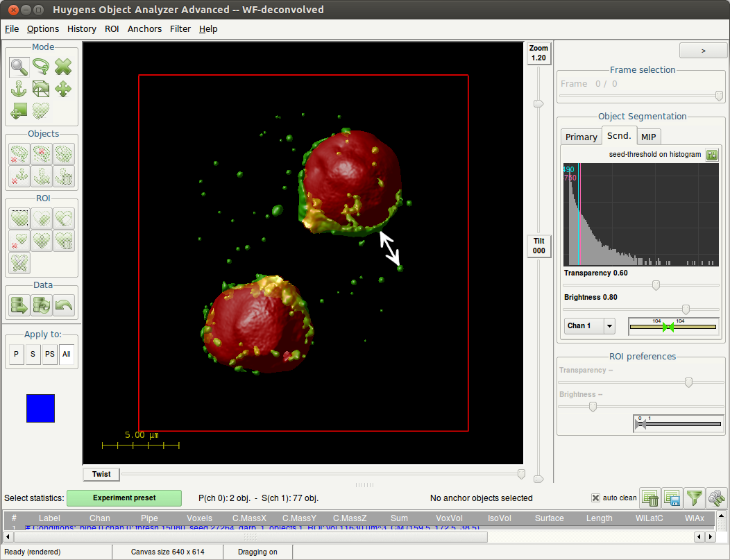Open the Chan 1 channel dropdown
Image resolution: width=730 pixels, height=560 pixels.
point(609,325)
